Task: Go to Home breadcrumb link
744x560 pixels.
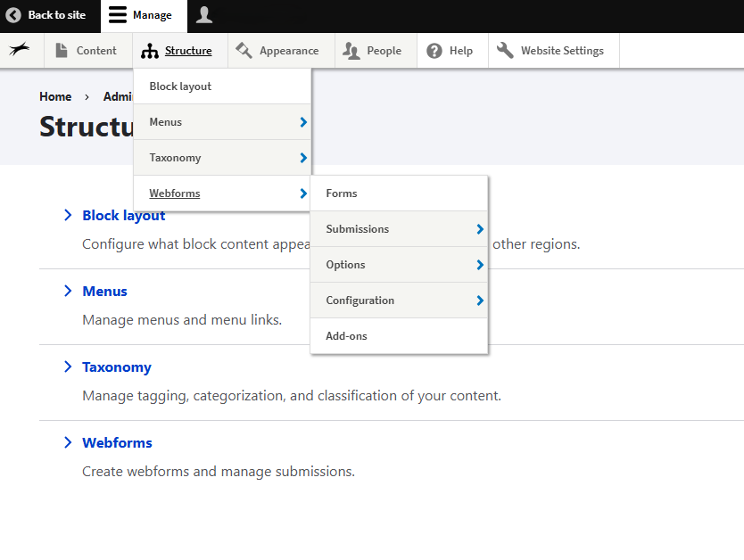Action: pos(55,96)
